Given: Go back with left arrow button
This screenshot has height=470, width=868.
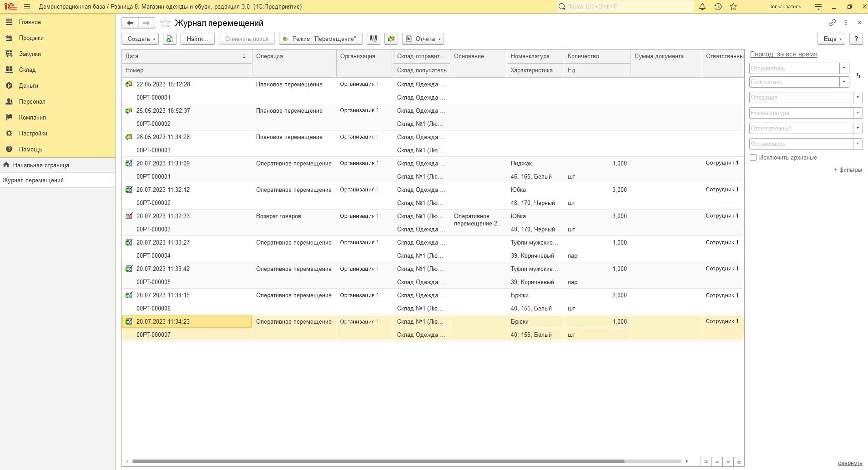Looking at the screenshot, I should [x=130, y=23].
